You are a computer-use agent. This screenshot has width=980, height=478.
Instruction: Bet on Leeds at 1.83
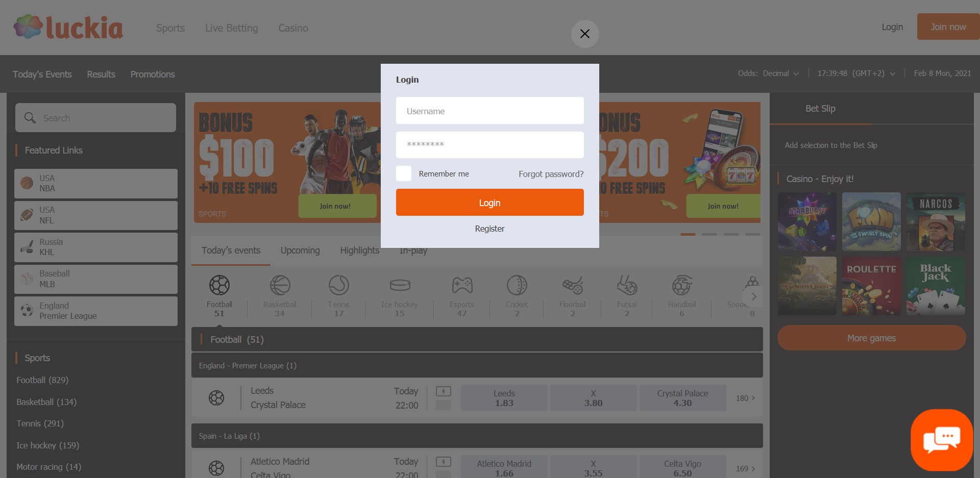point(504,398)
